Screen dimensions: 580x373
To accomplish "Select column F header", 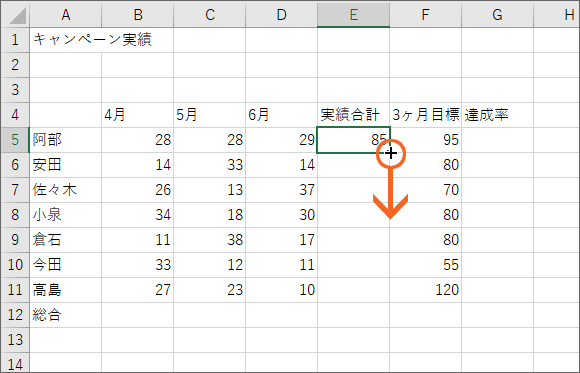I will pyautogui.click(x=425, y=15).
